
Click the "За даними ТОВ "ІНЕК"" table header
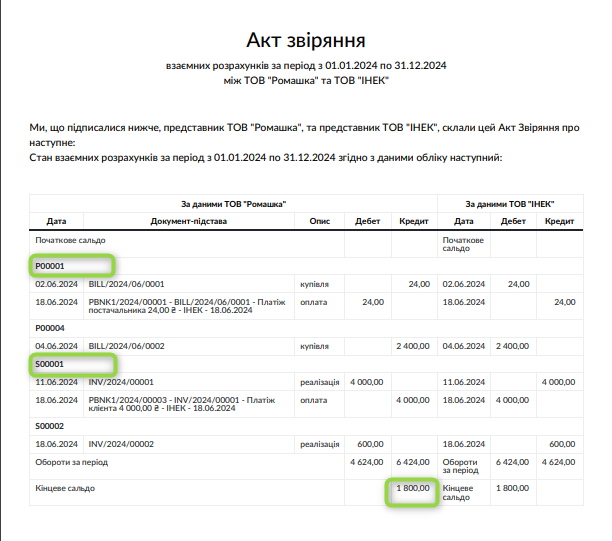pos(510,203)
